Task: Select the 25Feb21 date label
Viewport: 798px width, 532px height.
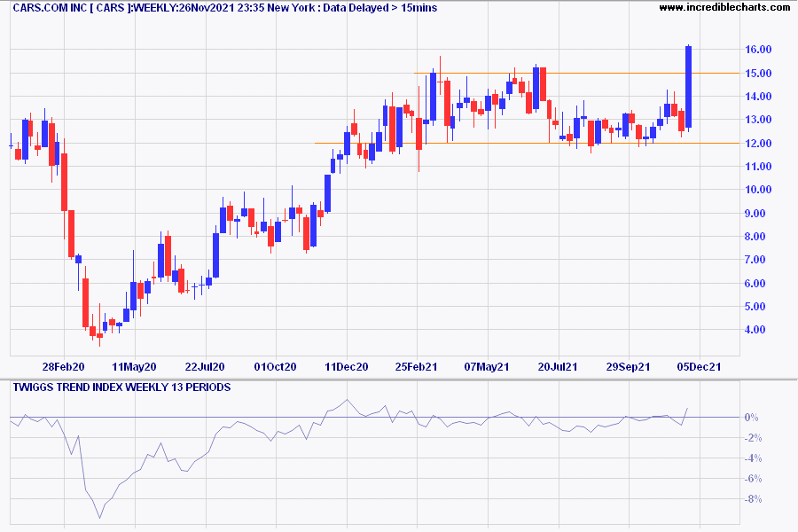Action: [x=417, y=366]
